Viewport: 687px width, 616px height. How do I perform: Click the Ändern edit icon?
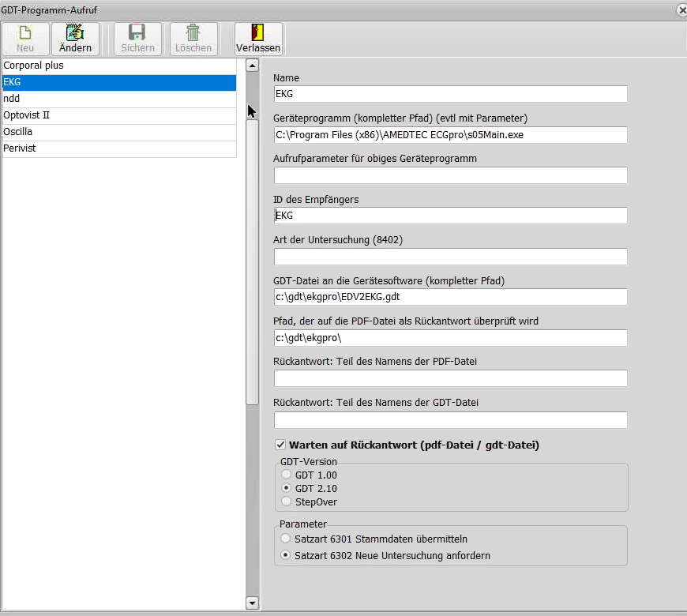tap(75, 33)
